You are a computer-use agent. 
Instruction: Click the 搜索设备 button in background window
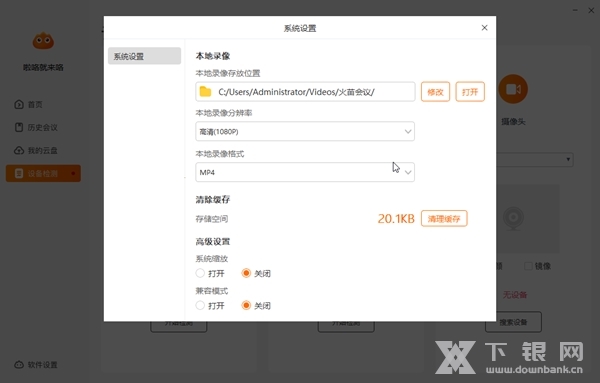pyautogui.click(x=513, y=322)
